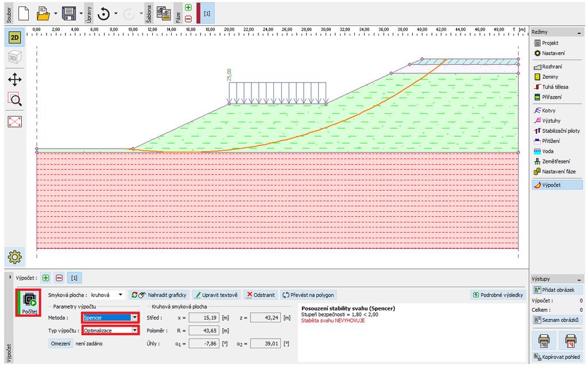Create a new file with blank page icon
Viewport: 588px width, 369px height.
pyautogui.click(x=24, y=14)
